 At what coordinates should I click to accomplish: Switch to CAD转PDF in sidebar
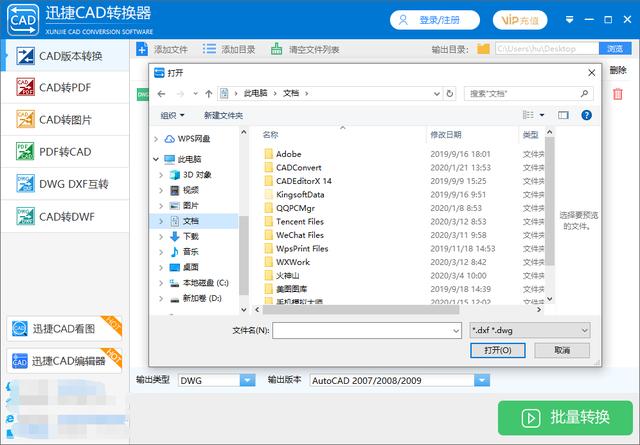tap(65, 87)
